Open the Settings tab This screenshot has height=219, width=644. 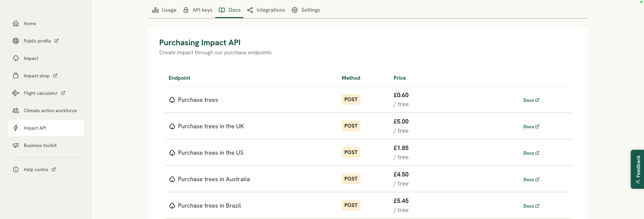pos(306,10)
